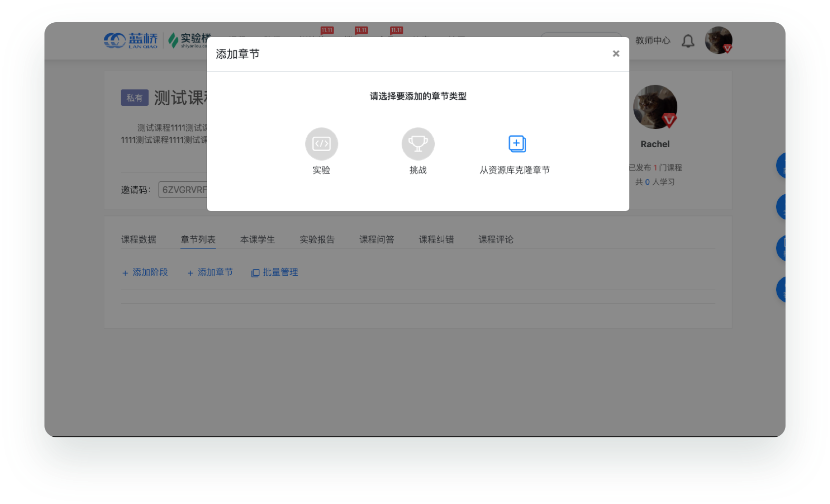830x504 pixels.
Task: Click the user avatar in top bar
Action: tap(718, 41)
